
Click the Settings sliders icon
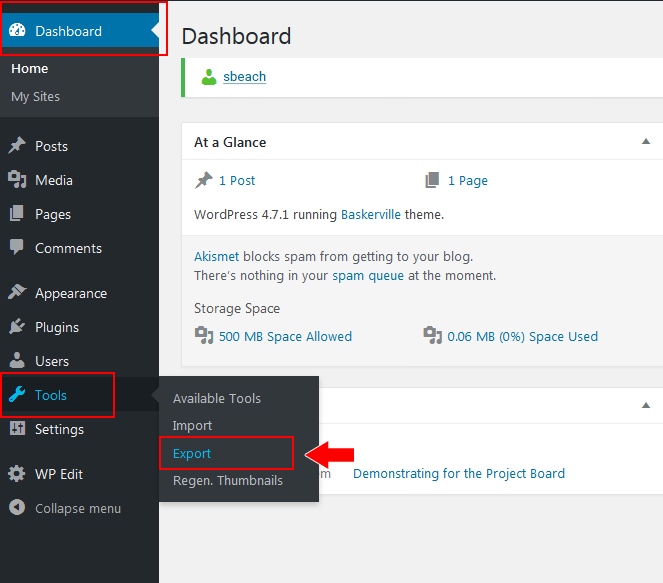(x=17, y=428)
